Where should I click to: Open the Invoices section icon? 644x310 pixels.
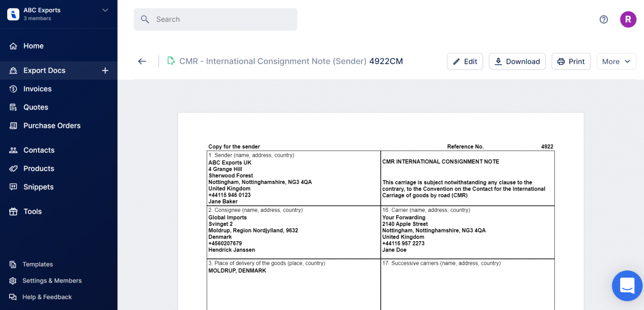click(14, 89)
